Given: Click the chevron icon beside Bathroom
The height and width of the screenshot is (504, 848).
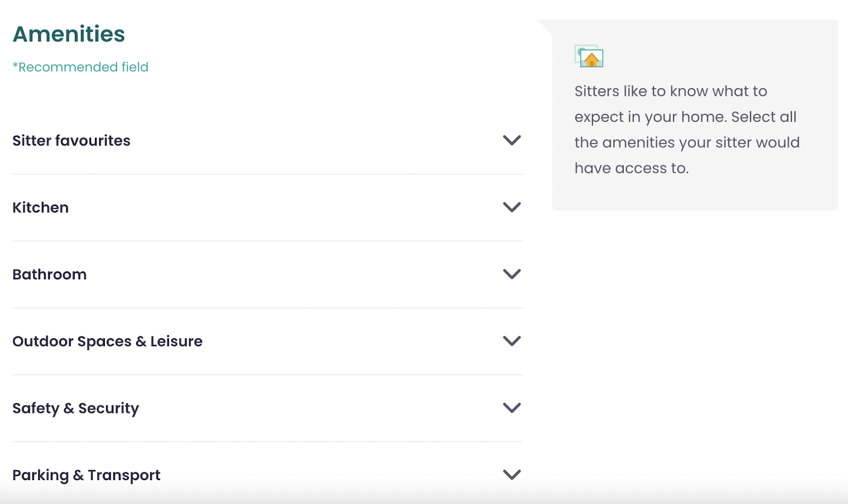Looking at the screenshot, I should (x=511, y=274).
